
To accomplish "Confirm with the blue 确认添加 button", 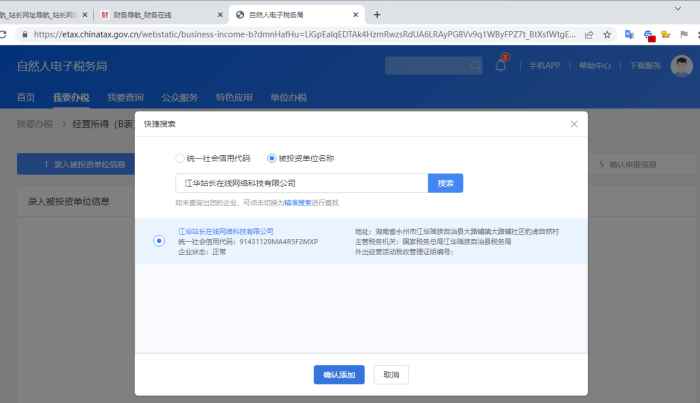I will click(x=339, y=374).
